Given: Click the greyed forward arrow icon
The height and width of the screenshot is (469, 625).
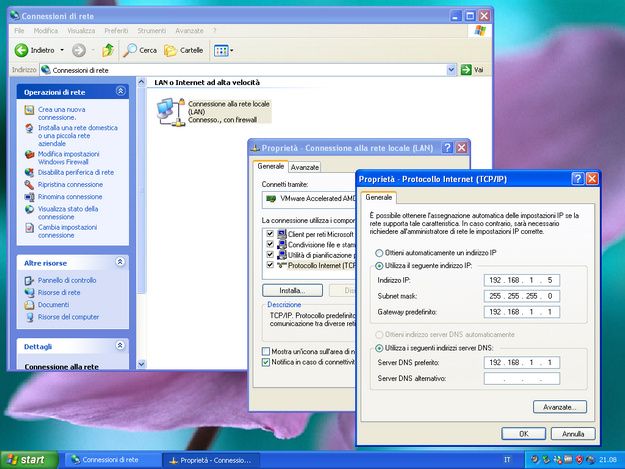Looking at the screenshot, I should [x=79, y=50].
